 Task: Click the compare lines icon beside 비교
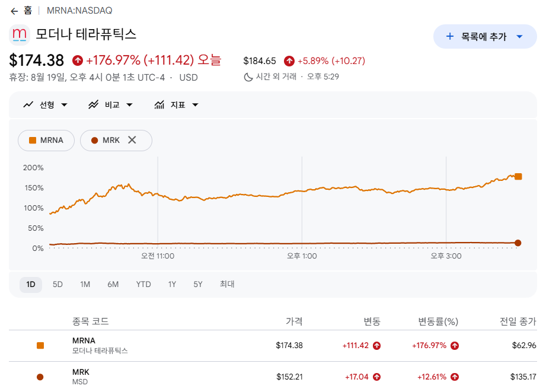93,104
